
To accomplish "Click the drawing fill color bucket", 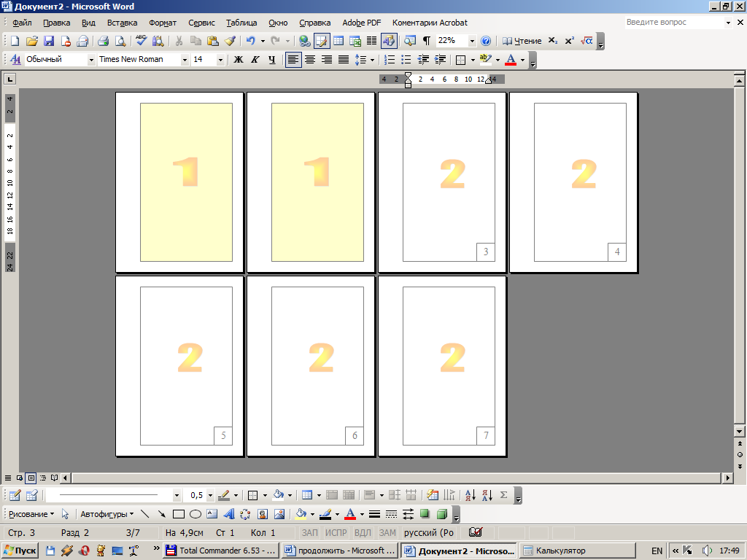I will (x=301, y=514).
